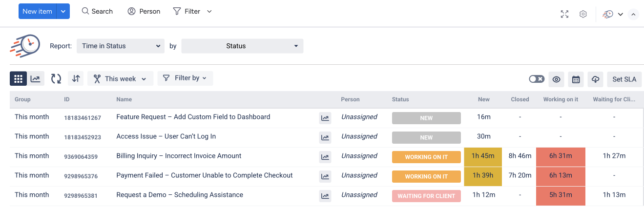The width and height of the screenshot is (644, 208).
Task: Click the New item button
Action: pyautogui.click(x=38, y=11)
